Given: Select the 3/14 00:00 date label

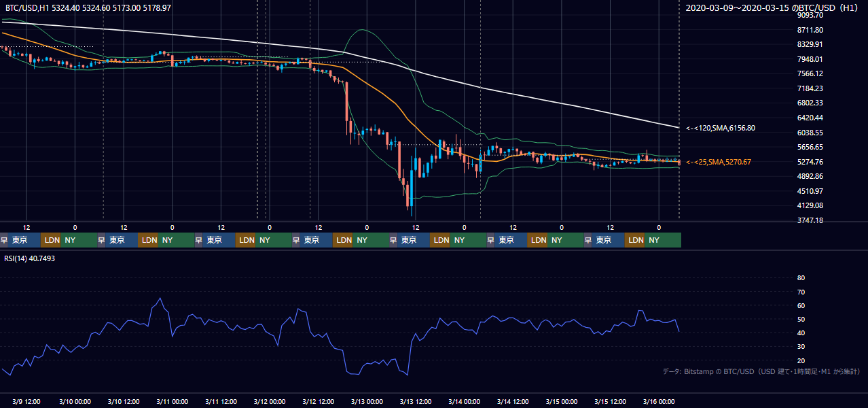Looking at the screenshot, I should [464, 401].
